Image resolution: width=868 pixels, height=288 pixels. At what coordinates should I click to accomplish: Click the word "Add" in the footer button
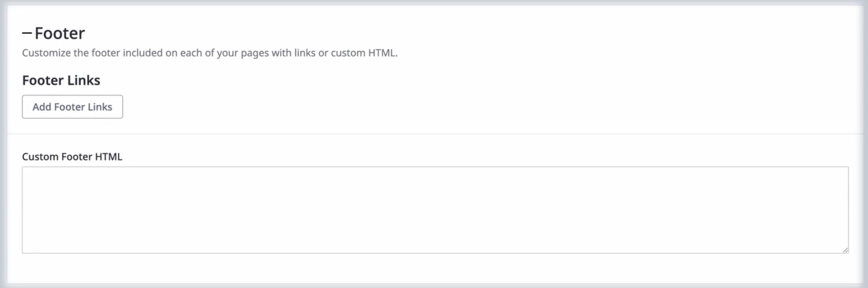click(42, 107)
